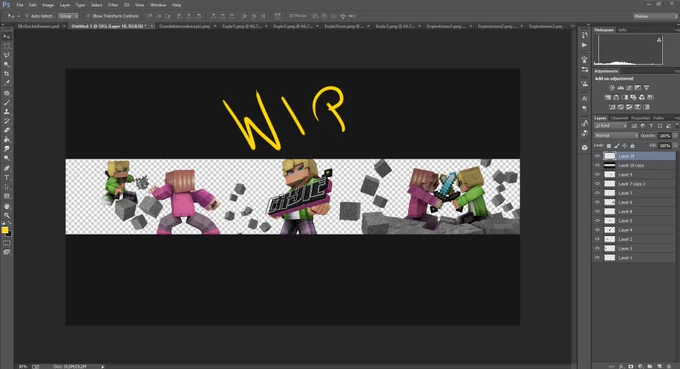Open the File menu
The height and width of the screenshot is (369, 680).
coord(20,5)
